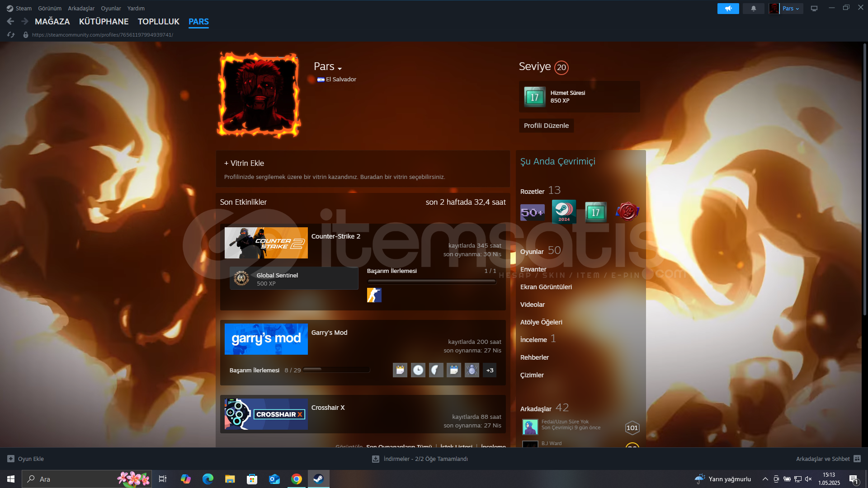868x488 pixels.
Task: Open File Explorer from the taskbar
Action: 230,479
